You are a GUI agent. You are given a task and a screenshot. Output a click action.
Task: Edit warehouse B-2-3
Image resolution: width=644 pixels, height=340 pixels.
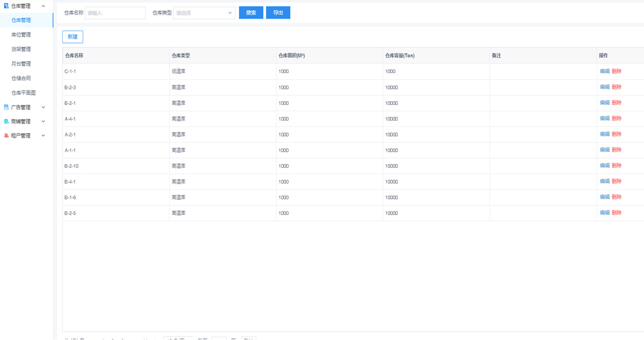[x=604, y=87]
